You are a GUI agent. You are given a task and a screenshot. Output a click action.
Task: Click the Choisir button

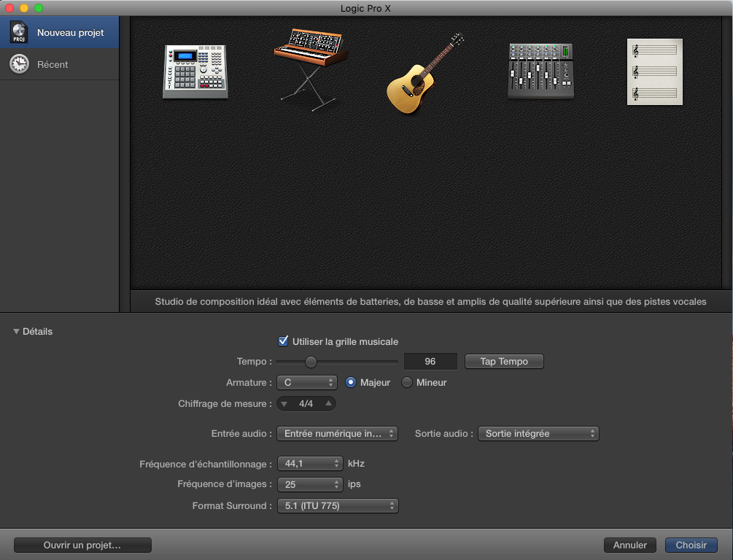691,545
